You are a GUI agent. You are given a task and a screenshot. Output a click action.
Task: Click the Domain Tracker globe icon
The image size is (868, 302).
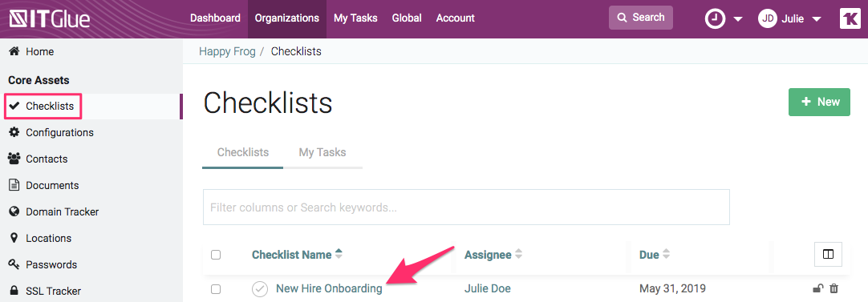click(x=14, y=211)
